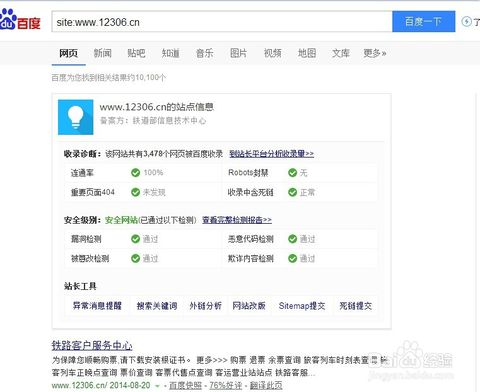Screen dimensions: 480x392
Task: Open the 图片 tab
Action: coord(238,53)
